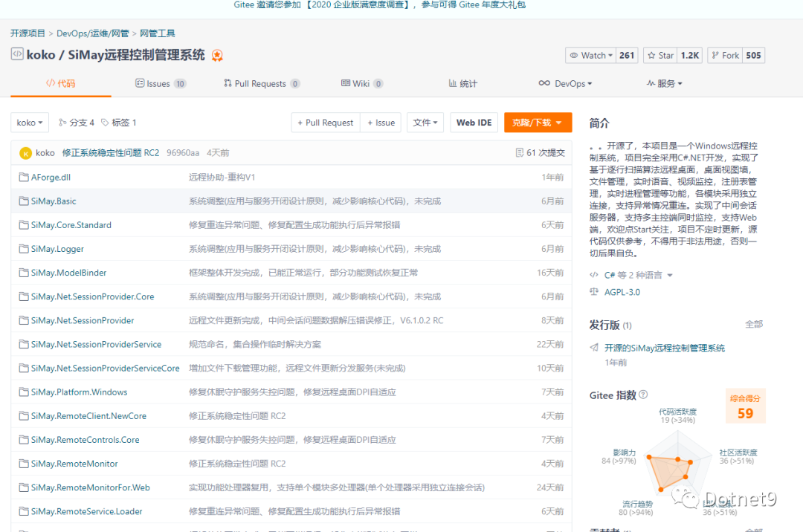Viewport: 803px width, 532px height.
Task: Click the 96960aa commit hash
Action: [x=183, y=152]
